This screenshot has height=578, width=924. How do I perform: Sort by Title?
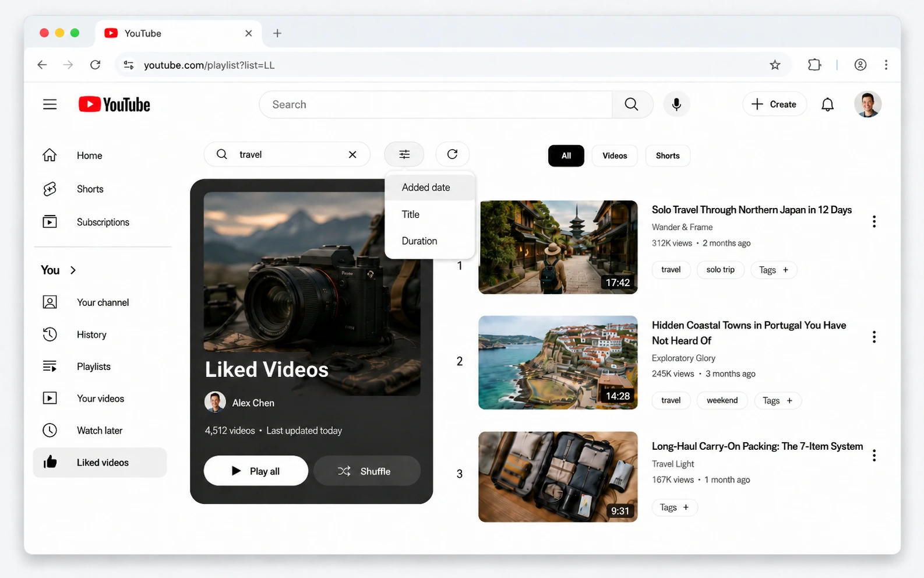point(430,214)
